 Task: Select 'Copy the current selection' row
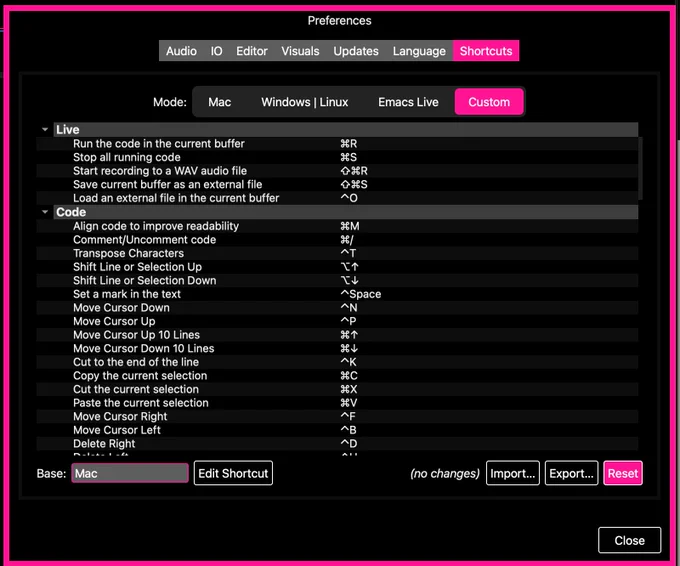(x=337, y=376)
